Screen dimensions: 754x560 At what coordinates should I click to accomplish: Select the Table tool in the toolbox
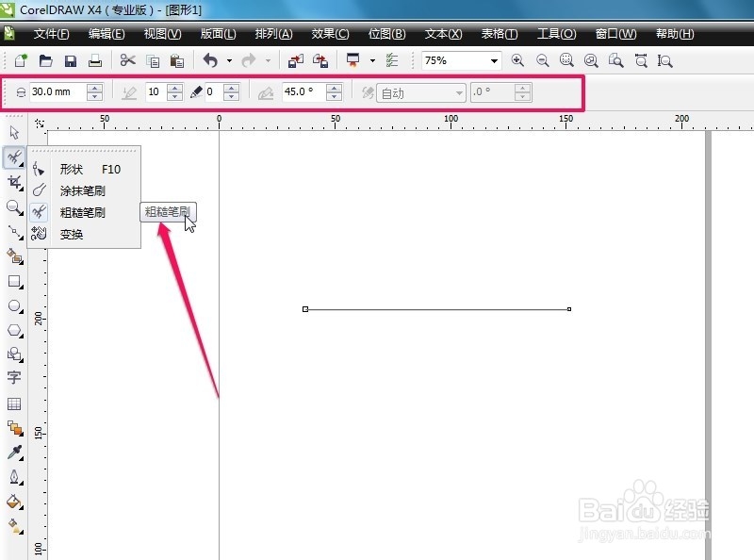14,404
